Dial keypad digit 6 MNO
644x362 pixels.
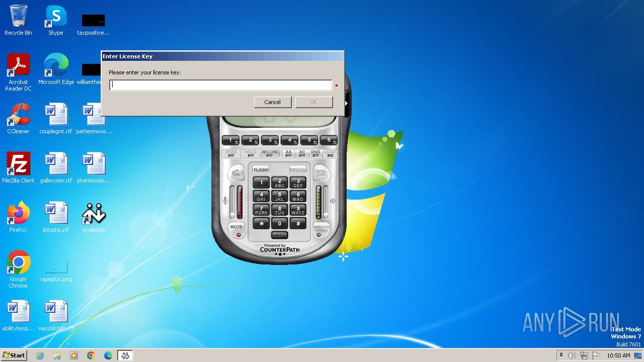coord(298,196)
